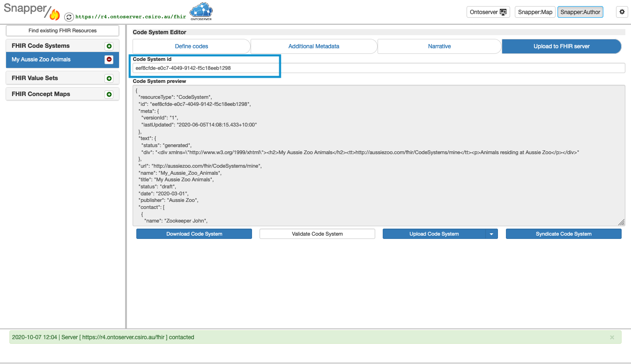Open Upload Code System dropdown arrow
Viewport: 631px width, 364px height.
click(x=491, y=234)
